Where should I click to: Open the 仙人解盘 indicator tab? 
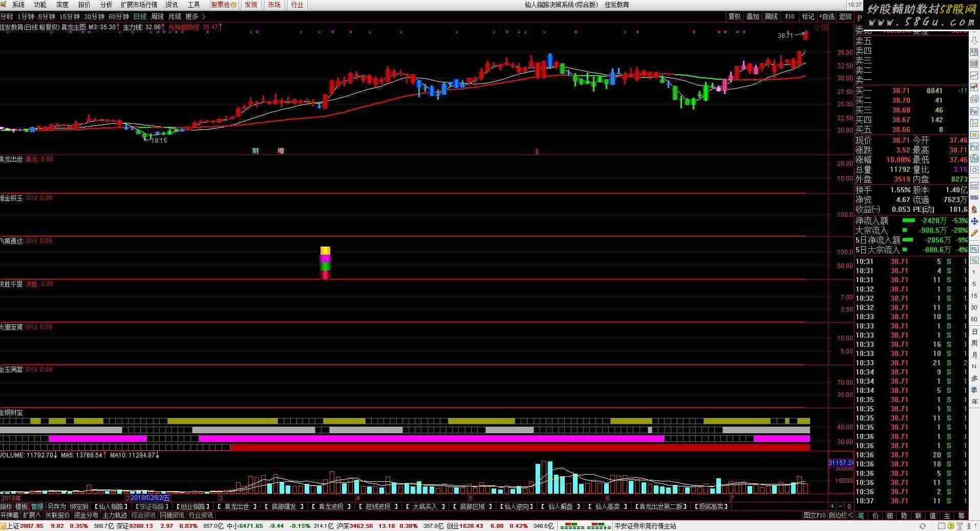pos(561,506)
